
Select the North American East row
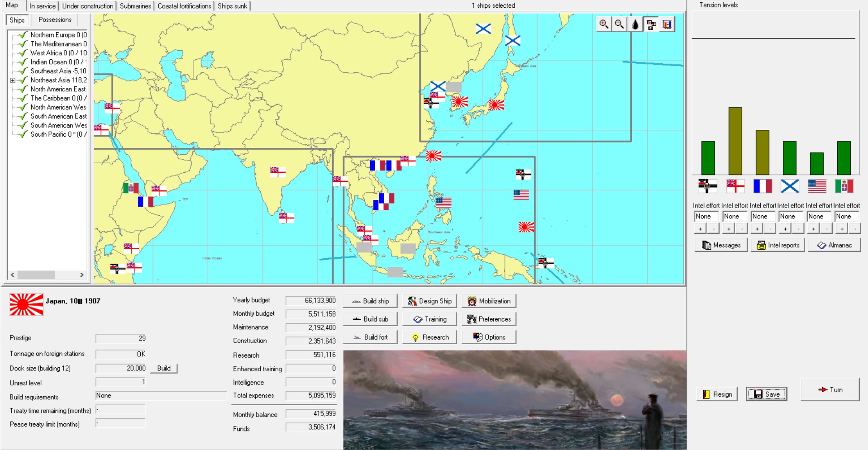click(58, 89)
